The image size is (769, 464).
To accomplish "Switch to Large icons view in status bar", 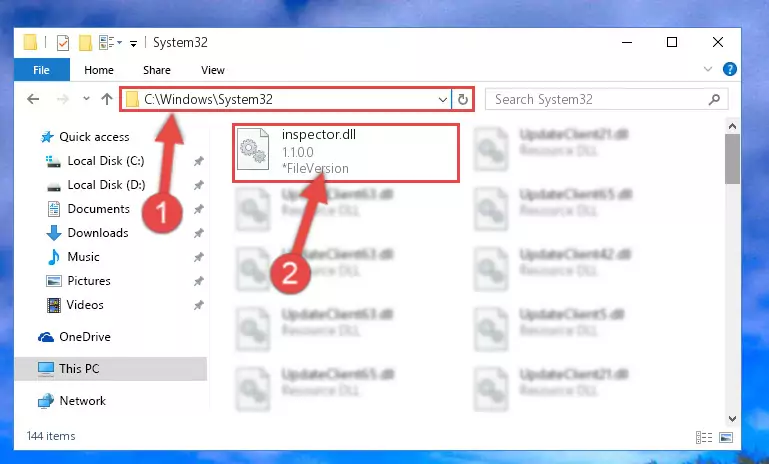I will [x=726, y=437].
